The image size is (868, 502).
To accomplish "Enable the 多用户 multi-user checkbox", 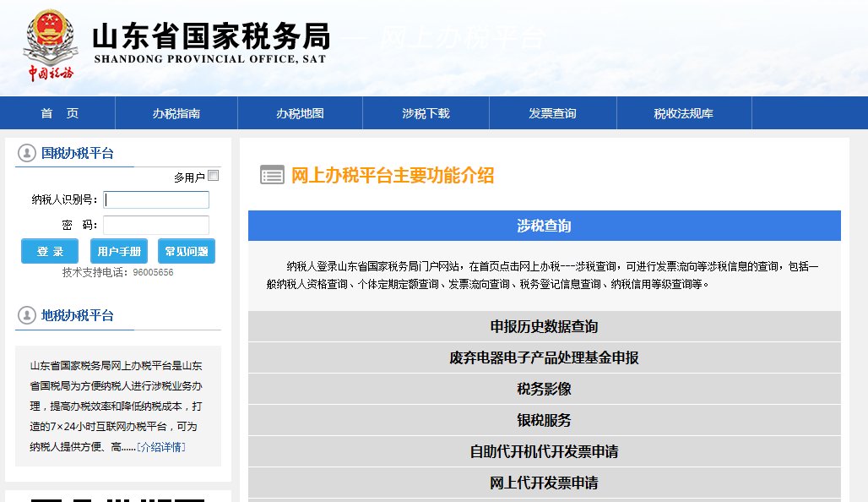I will click(214, 175).
